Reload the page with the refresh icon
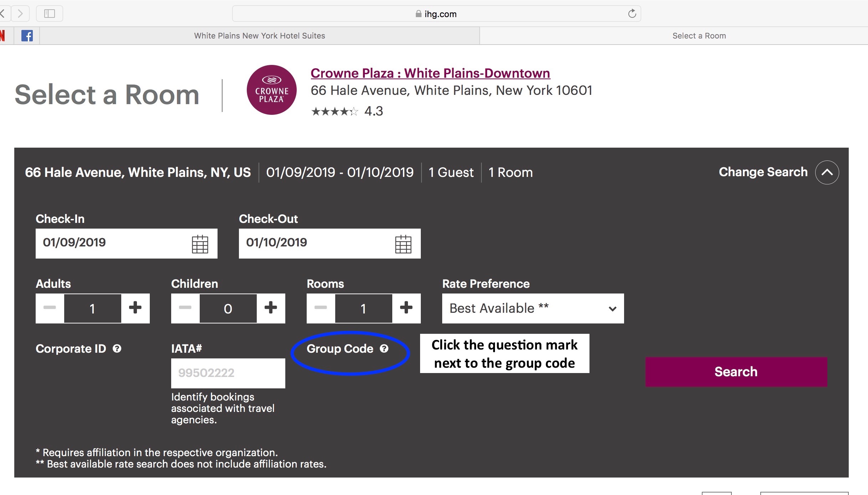868x495 pixels. coord(632,14)
